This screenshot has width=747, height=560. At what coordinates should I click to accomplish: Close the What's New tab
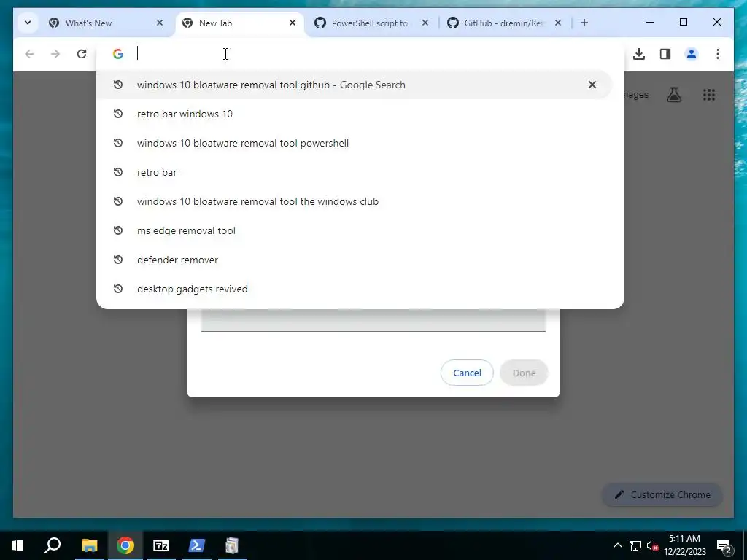(x=160, y=23)
